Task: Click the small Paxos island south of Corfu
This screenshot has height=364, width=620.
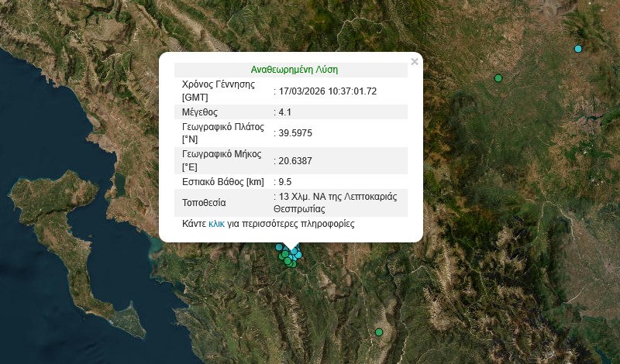Action: click(x=134, y=325)
